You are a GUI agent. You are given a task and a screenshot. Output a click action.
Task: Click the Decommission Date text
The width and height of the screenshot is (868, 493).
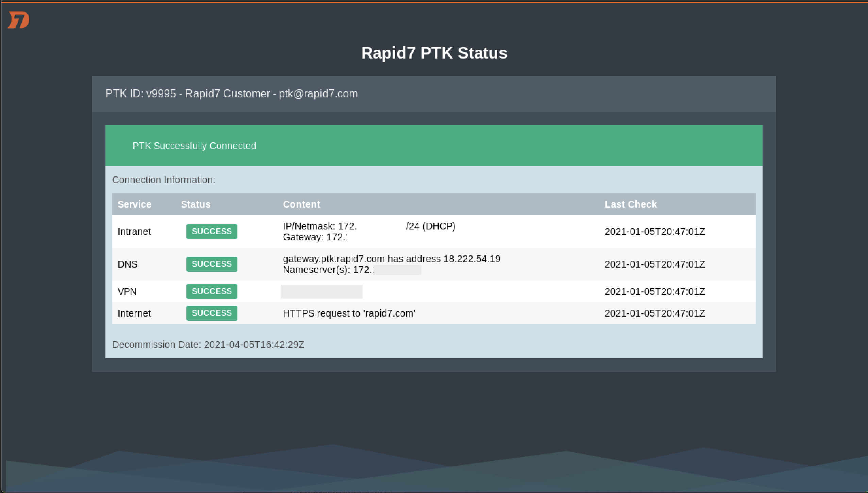pyautogui.click(x=208, y=345)
